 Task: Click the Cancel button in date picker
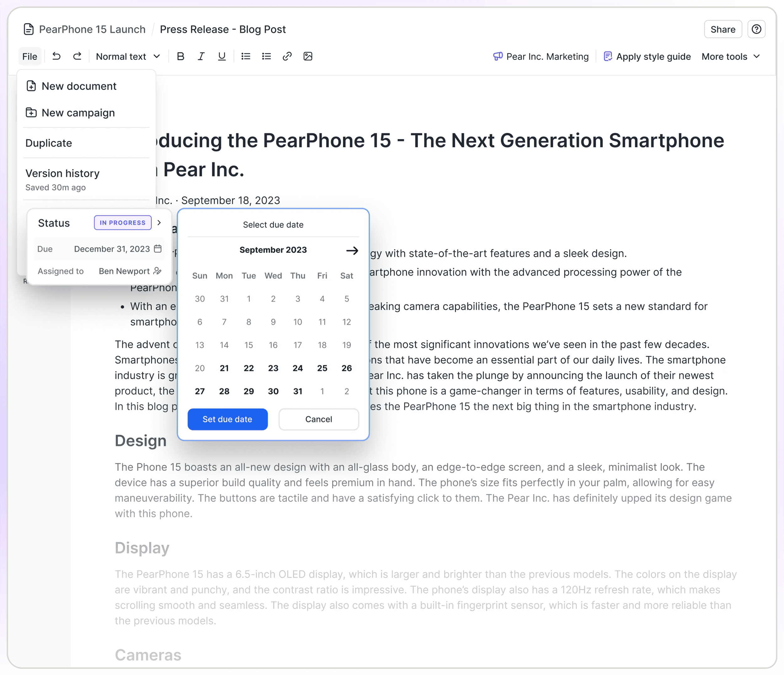point(319,418)
